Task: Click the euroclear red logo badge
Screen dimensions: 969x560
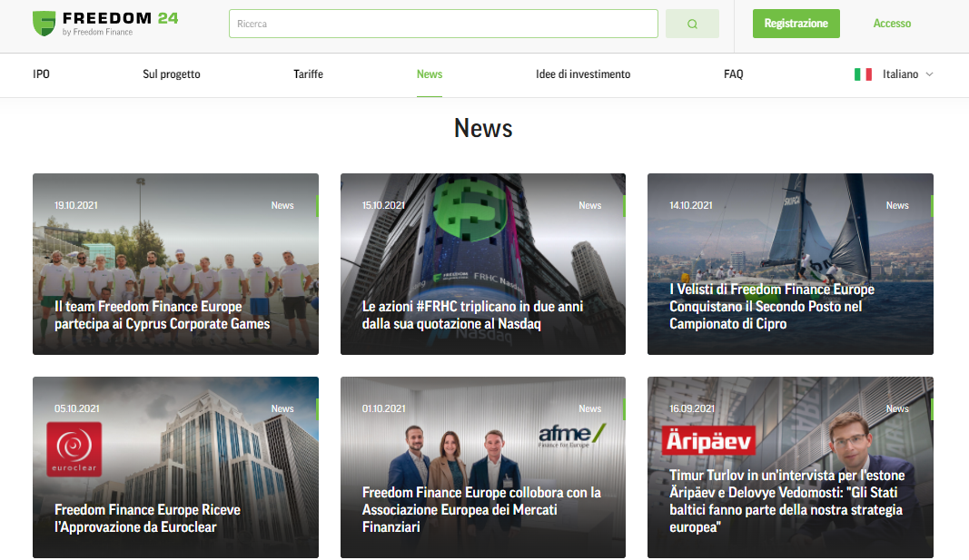Action: tap(74, 449)
